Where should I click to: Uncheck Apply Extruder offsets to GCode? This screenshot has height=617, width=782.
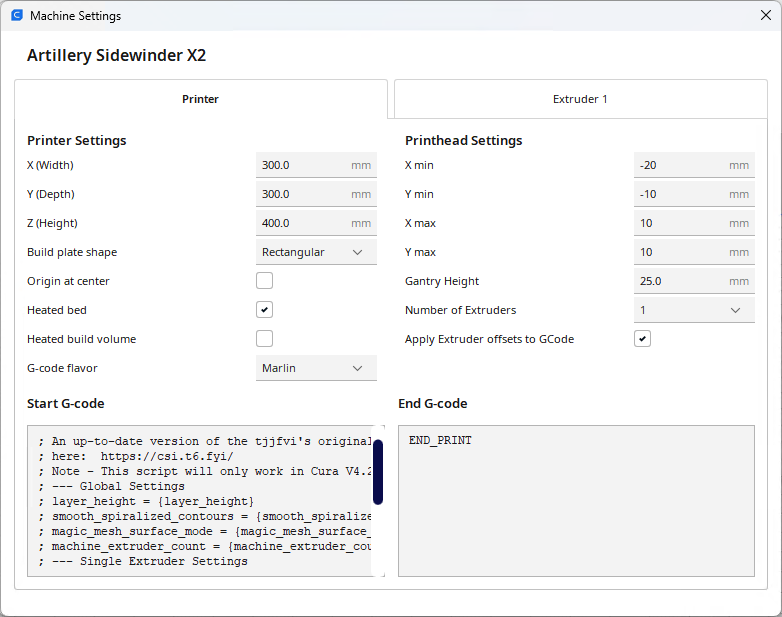coord(643,339)
